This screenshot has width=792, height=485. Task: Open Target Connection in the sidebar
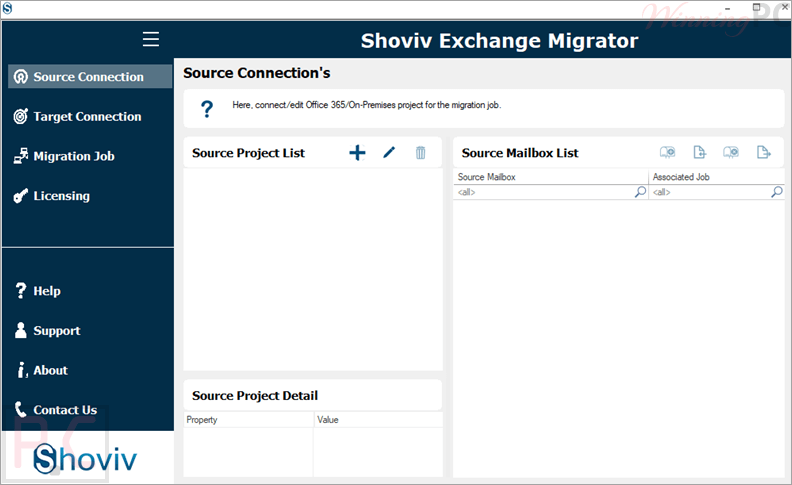pos(87,117)
